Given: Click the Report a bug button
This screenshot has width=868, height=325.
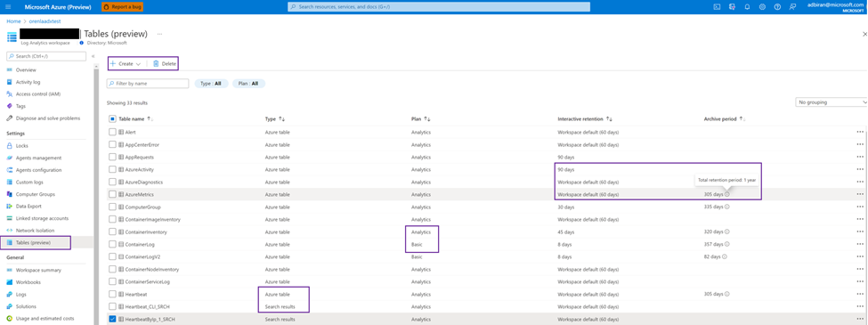Looking at the screenshot, I should 122,6.
